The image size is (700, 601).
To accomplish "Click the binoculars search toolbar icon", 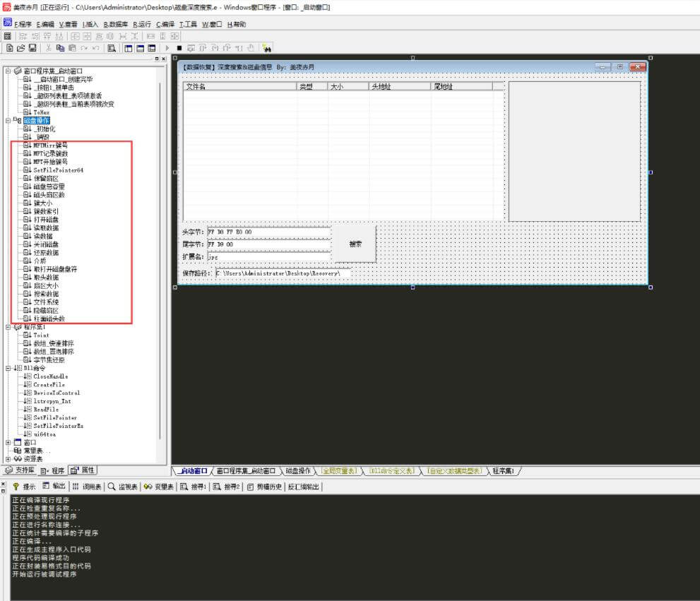I will point(267,48).
